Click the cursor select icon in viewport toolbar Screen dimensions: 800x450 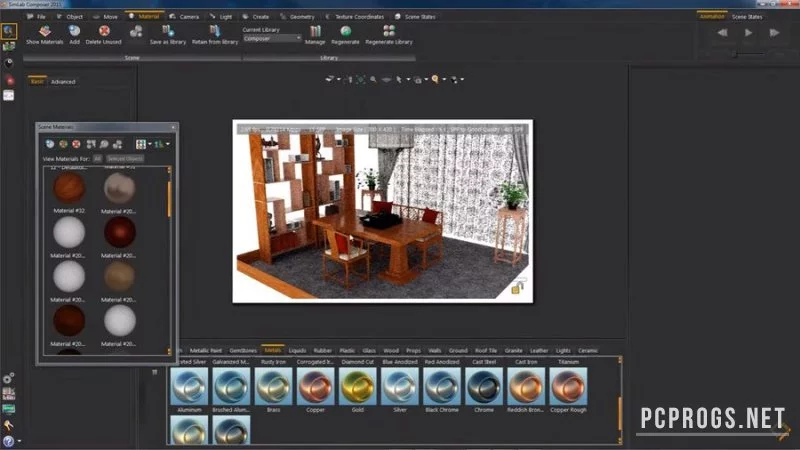tap(399, 80)
